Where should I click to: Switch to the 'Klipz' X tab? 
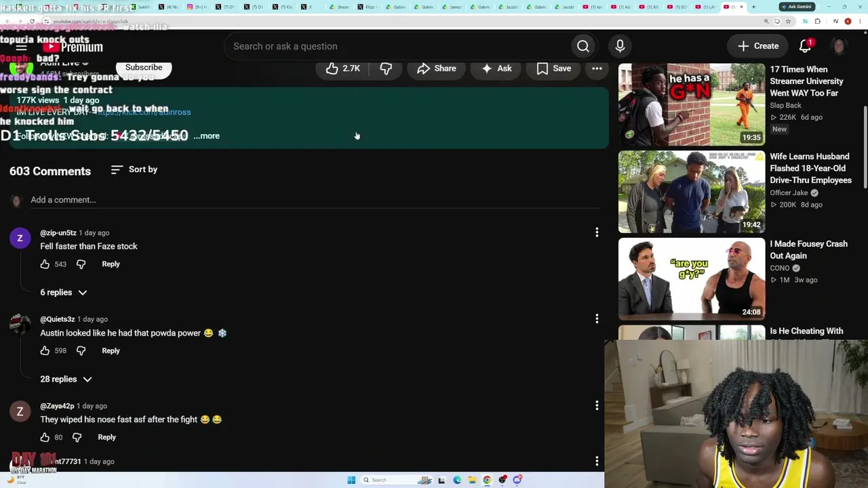click(x=369, y=7)
